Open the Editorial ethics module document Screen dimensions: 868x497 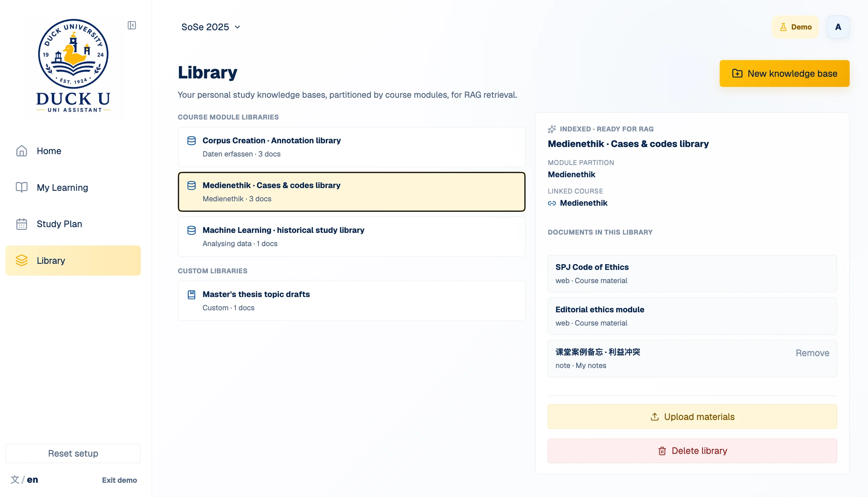pyautogui.click(x=692, y=316)
